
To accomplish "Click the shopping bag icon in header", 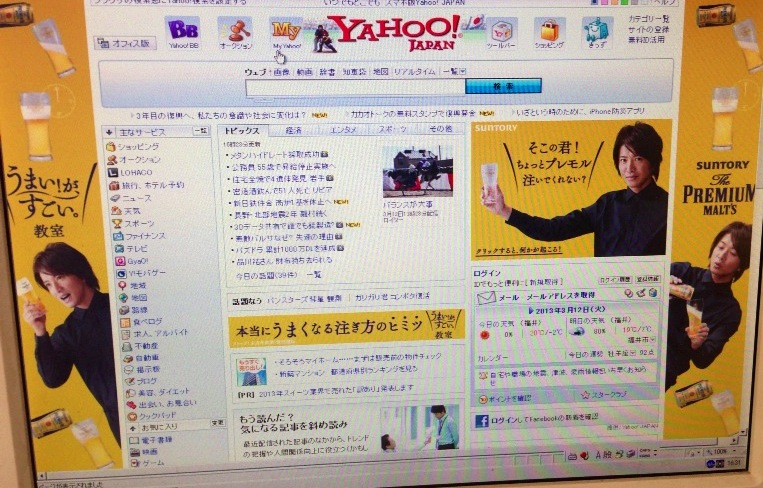I will click(x=549, y=30).
